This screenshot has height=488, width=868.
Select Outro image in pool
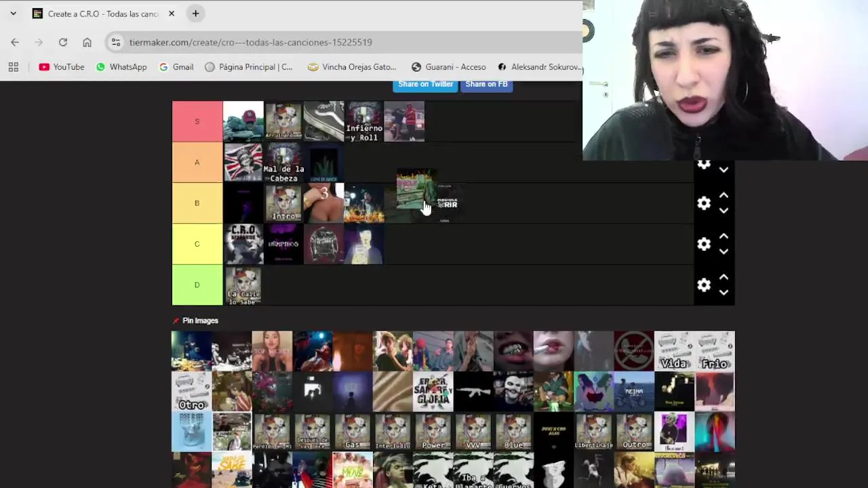(634, 432)
